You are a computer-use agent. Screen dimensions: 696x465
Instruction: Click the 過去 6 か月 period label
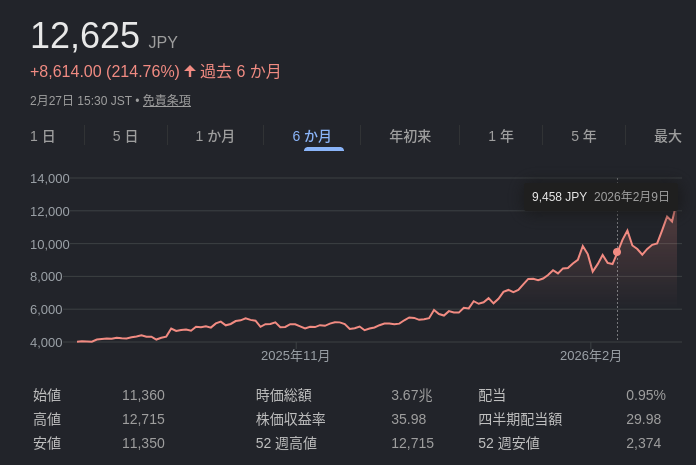pos(240,71)
